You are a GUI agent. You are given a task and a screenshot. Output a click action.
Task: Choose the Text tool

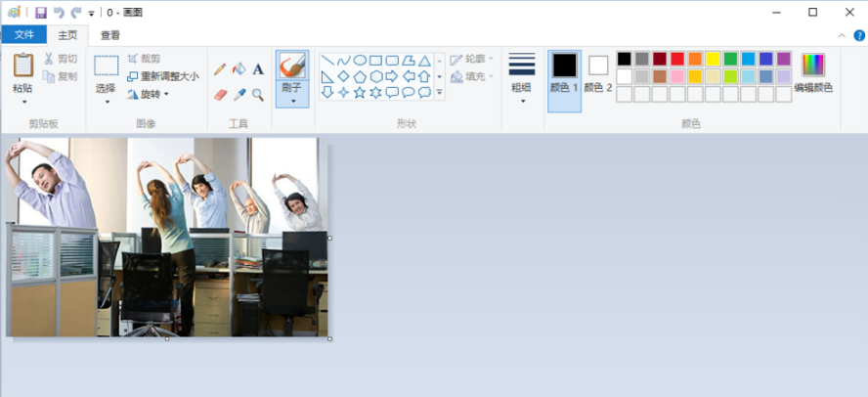pos(258,69)
